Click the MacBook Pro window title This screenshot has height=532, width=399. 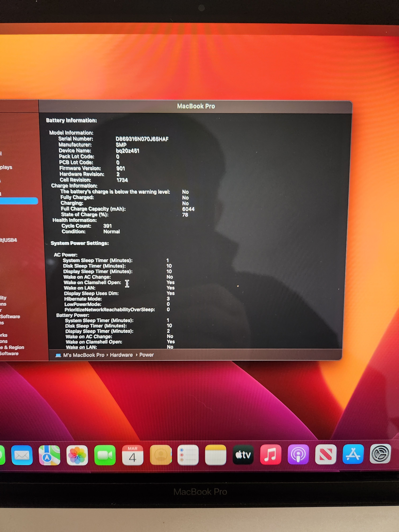click(196, 106)
